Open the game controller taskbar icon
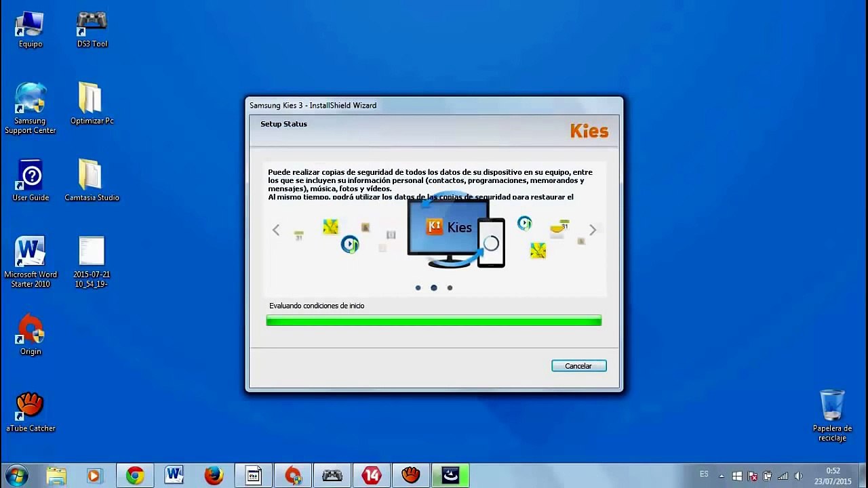868x488 pixels. point(332,476)
